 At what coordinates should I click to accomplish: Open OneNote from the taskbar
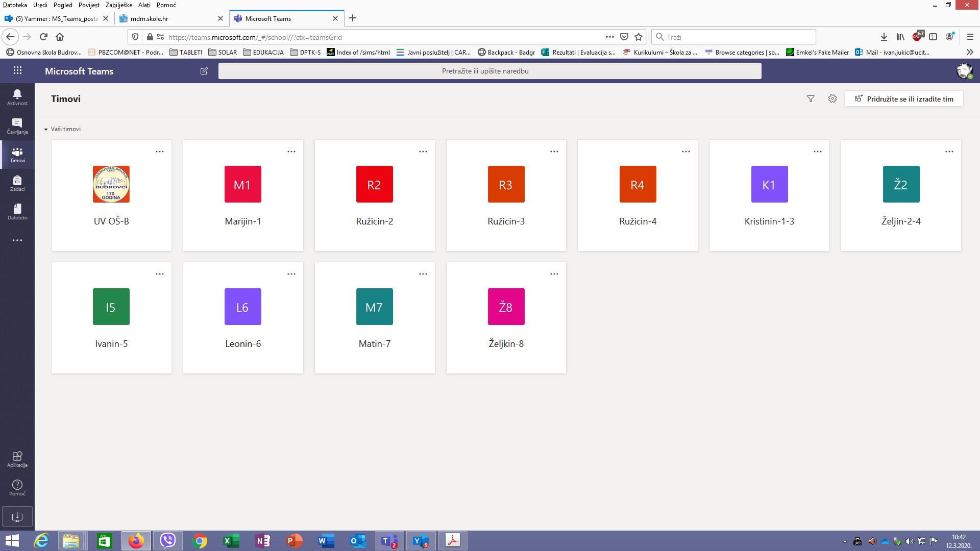(263, 541)
